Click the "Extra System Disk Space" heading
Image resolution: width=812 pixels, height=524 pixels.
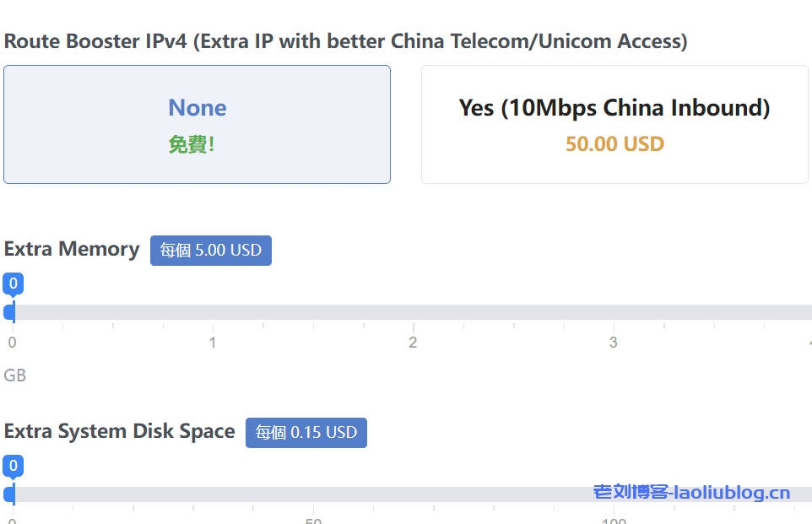119,431
